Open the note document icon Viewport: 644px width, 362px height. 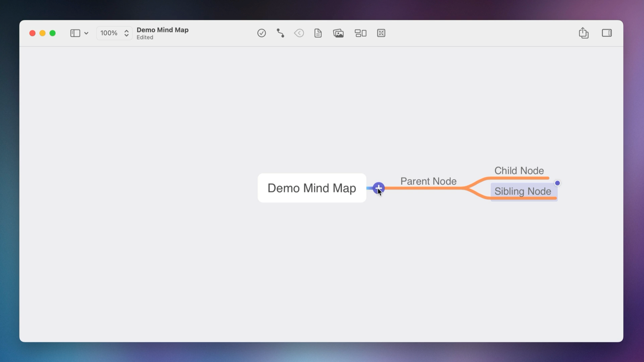coord(318,33)
